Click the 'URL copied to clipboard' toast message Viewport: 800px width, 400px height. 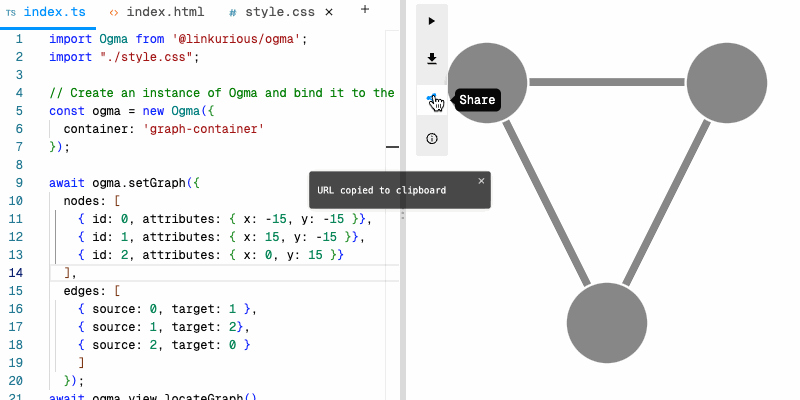point(382,190)
